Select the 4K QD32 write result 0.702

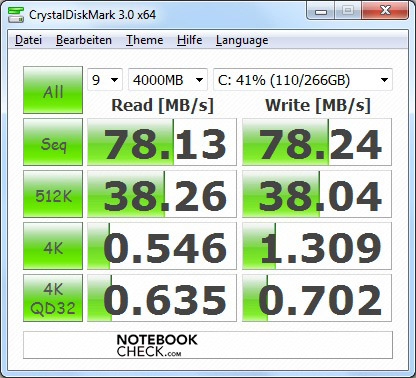[317, 298]
